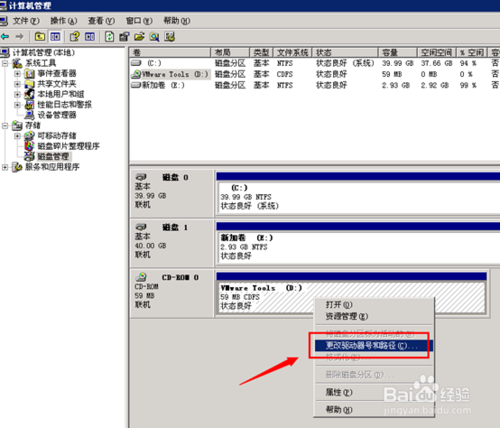The height and width of the screenshot is (428, 500).
Task: Click the 40.00 GB label under Disk 1
Action: click(150, 246)
